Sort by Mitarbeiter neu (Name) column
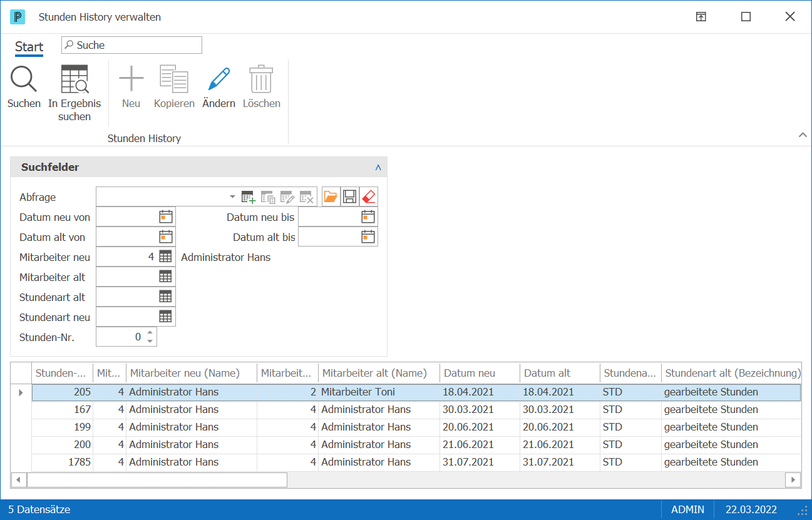The image size is (812, 520). [x=192, y=373]
